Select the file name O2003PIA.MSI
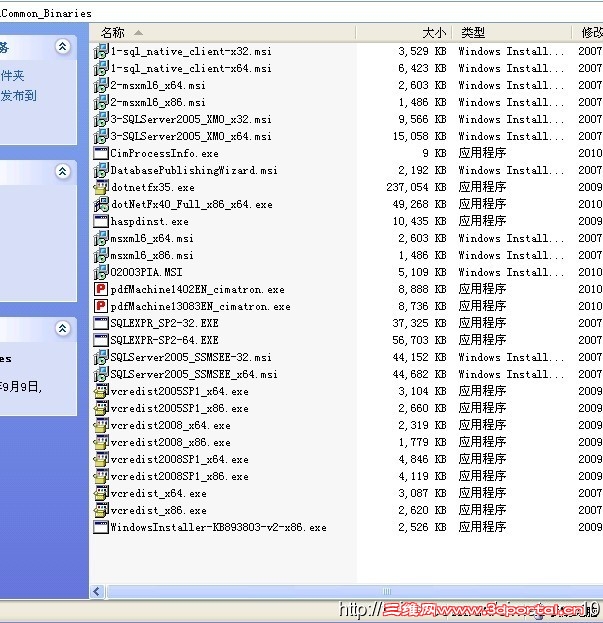This screenshot has width=603, height=623. tap(146, 272)
